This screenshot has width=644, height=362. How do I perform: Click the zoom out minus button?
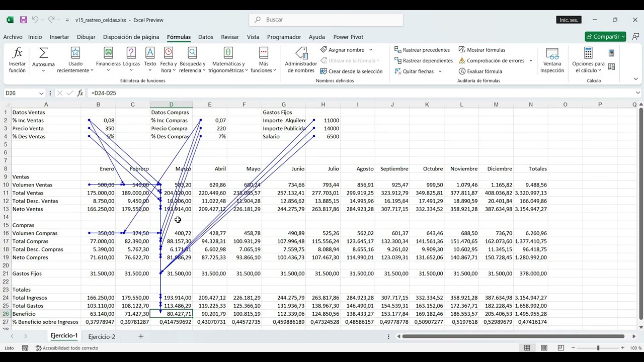pos(573,348)
